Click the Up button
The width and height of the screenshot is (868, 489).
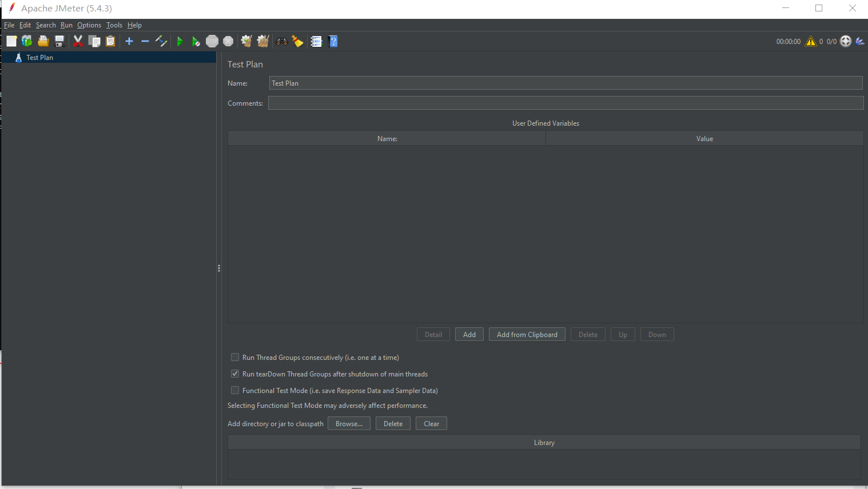[x=623, y=334]
